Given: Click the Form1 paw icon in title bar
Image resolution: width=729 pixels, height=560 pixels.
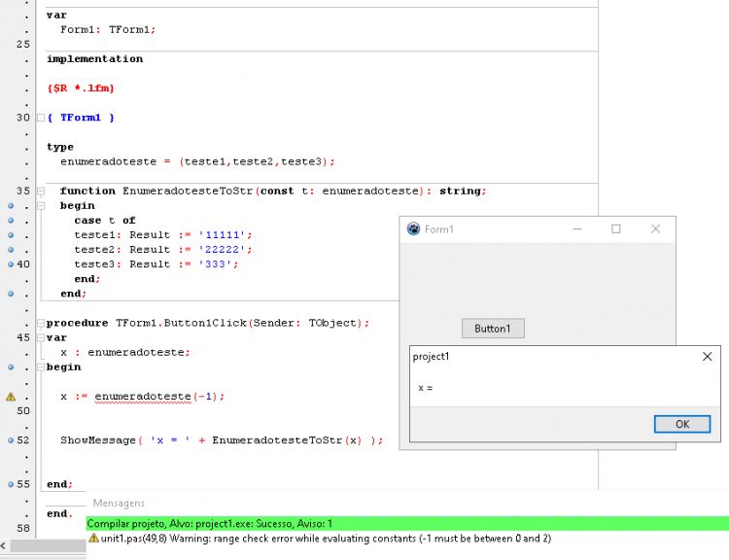Looking at the screenshot, I should coord(413,228).
